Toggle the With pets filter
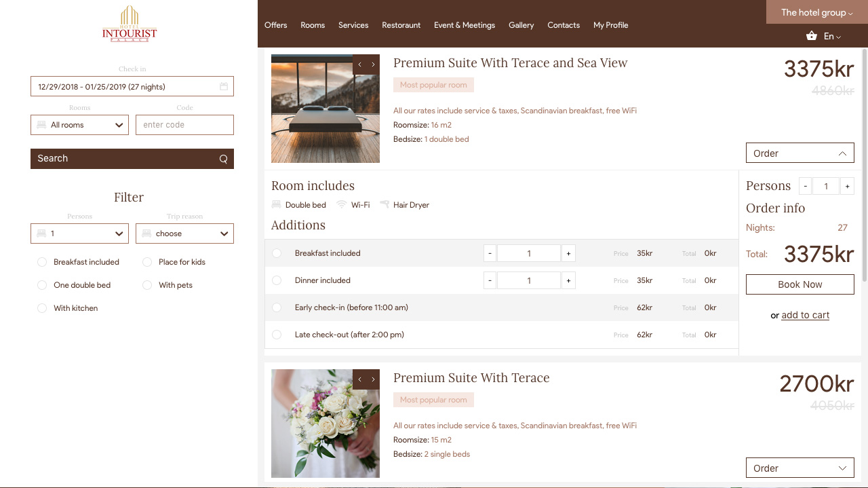Viewport: 868px width, 488px height. (147, 285)
